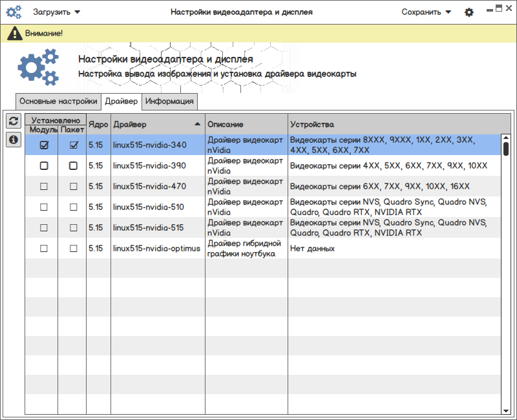Click the driver info icon
This screenshot has width=517, height=420.
[x=14, y=139]
